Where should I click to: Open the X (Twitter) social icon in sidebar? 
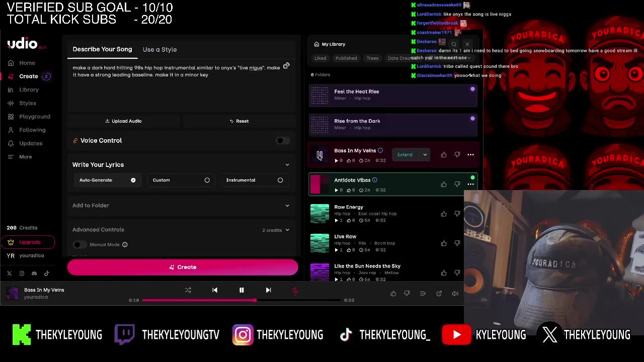[x=9, y=274]
